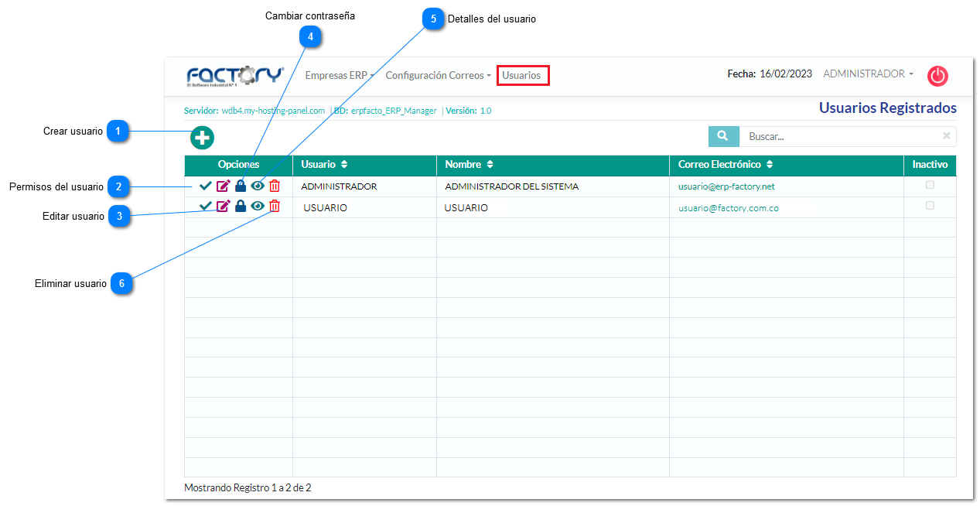Sort table by Correo Electrónico column
Screen dimensions: 980x506
click(770, 165)
